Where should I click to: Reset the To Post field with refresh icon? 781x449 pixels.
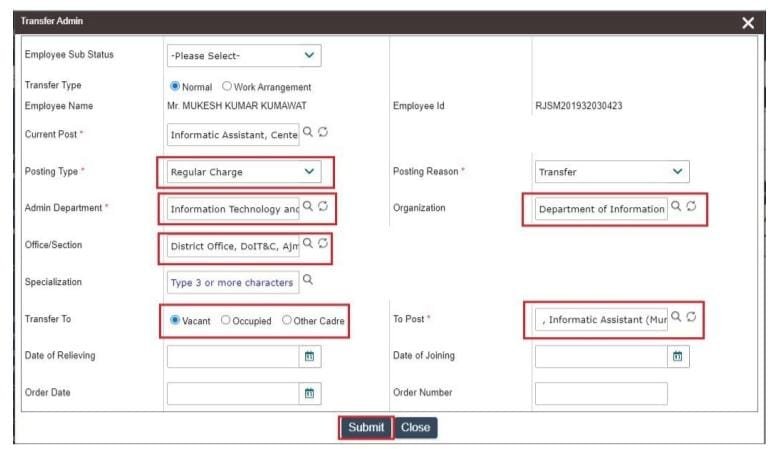691,317
